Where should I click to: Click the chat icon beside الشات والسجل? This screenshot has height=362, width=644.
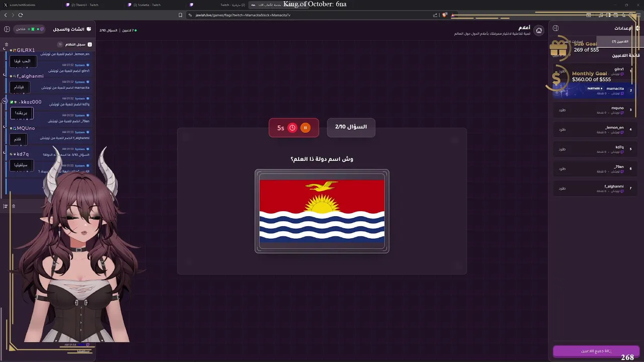click(x=89, y=29)
